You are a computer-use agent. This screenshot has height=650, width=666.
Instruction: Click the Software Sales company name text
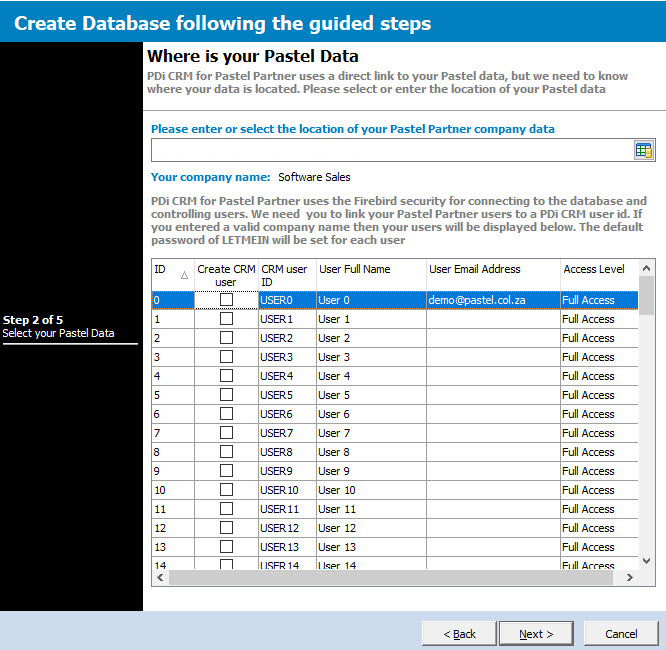pyautogui.click(x=314, y=177)
